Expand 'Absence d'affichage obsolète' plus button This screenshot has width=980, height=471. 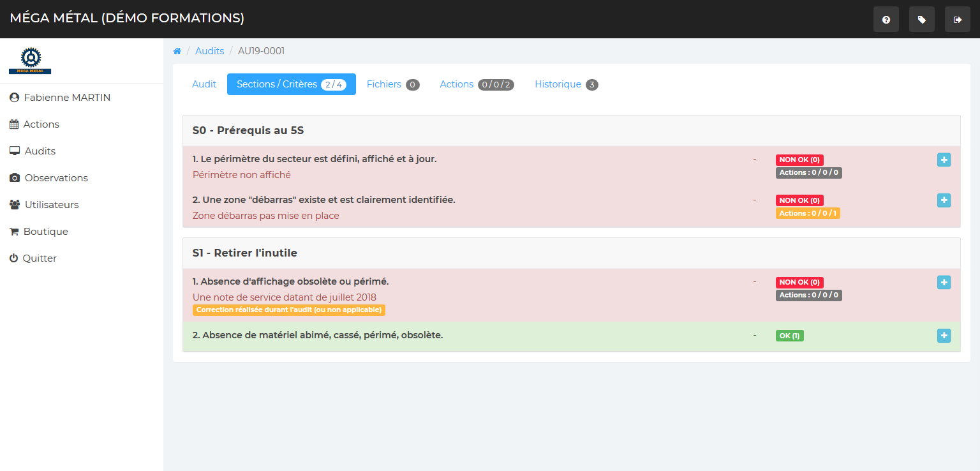click(x=944, y=282)
